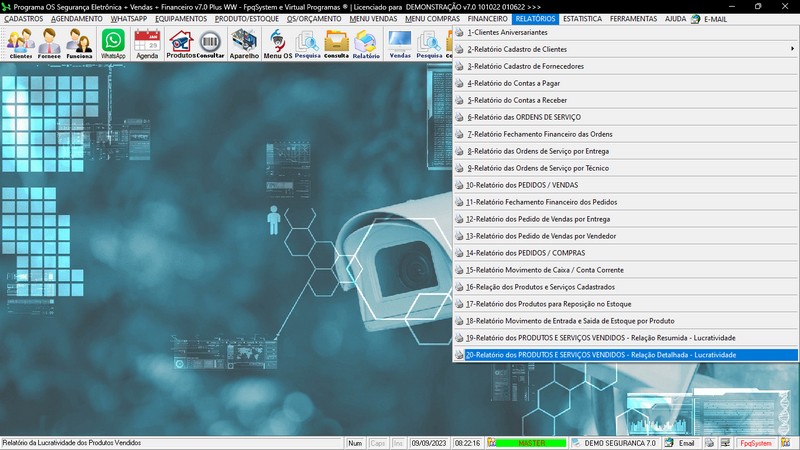Open the Fornecedores toolbar icon
The height and width of the screenshot is (450, 800).
[x=50, y=43]
